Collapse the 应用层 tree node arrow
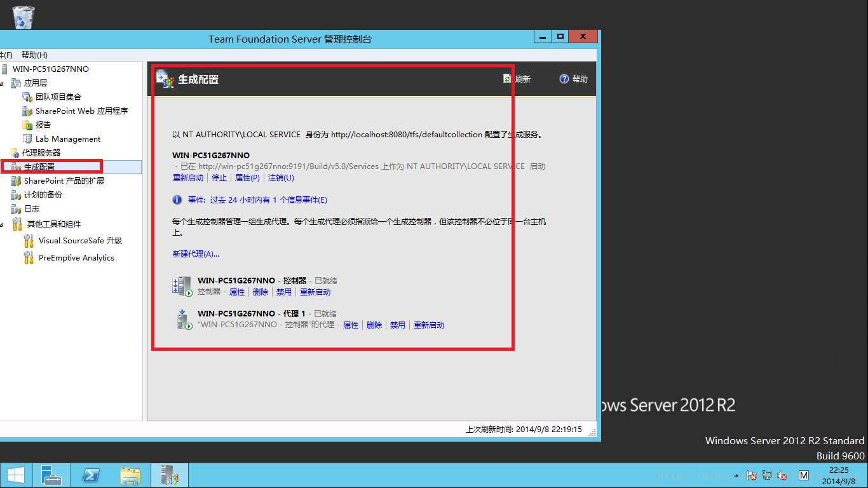The height and width of the screenshot is (488, 868). 2,83
